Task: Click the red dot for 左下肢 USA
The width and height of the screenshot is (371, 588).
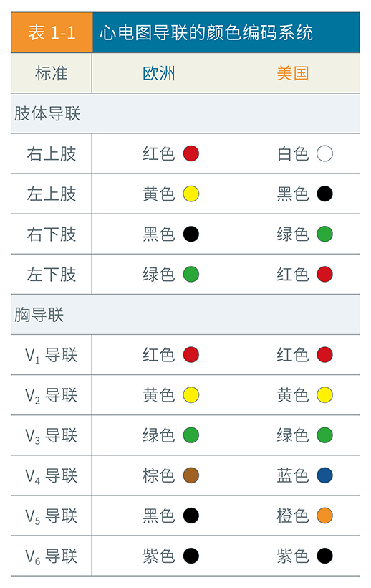Action: (324, 274)
